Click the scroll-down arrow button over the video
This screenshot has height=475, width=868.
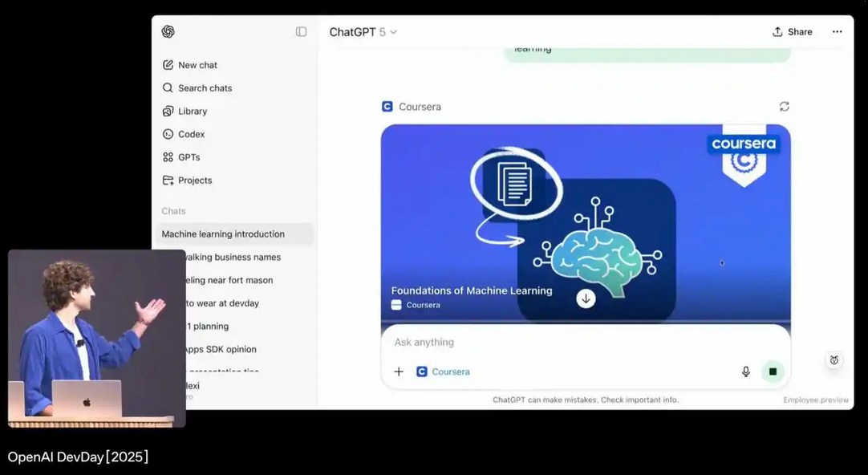coord(586,298)
